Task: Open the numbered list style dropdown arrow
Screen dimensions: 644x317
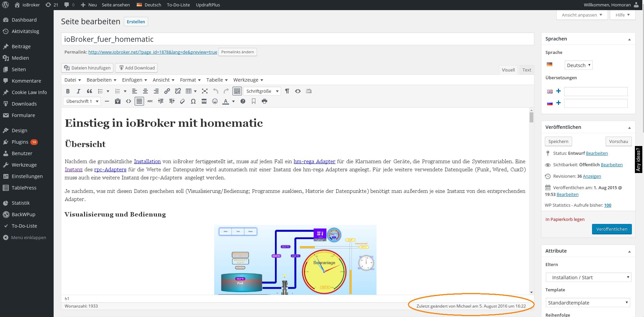Action: pyautogui.click(x=125, y=91)
